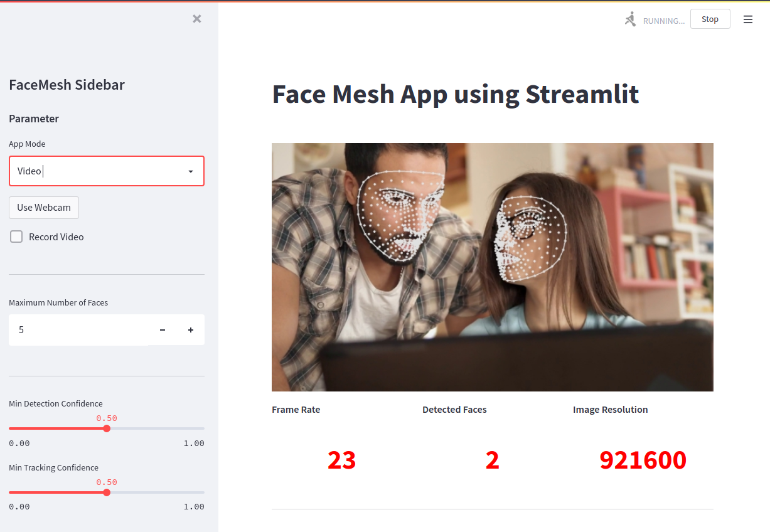Click the Face Mesh App using Streamlit heading
The image size is (770, 532).
click(x=456, y=94)
